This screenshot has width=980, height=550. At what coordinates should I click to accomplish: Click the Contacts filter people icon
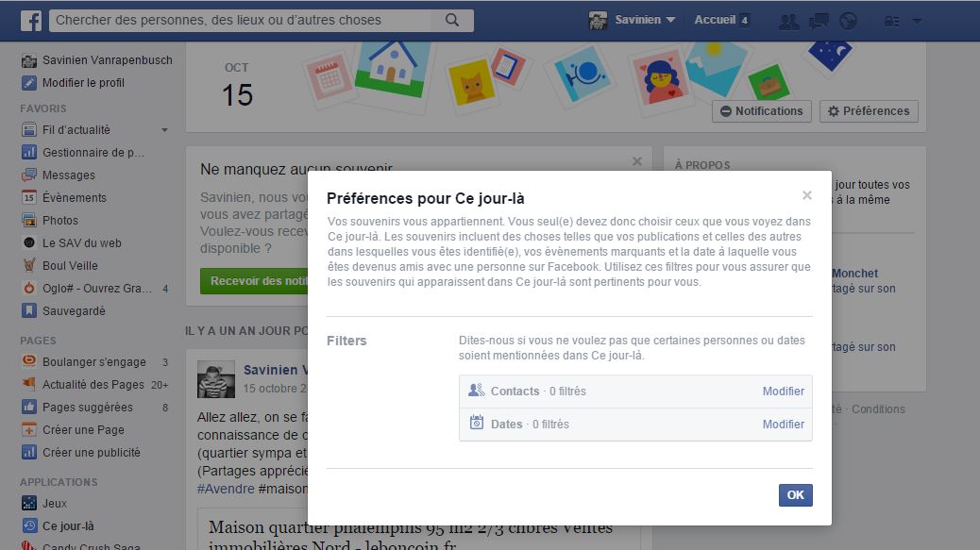click(476, 391)
